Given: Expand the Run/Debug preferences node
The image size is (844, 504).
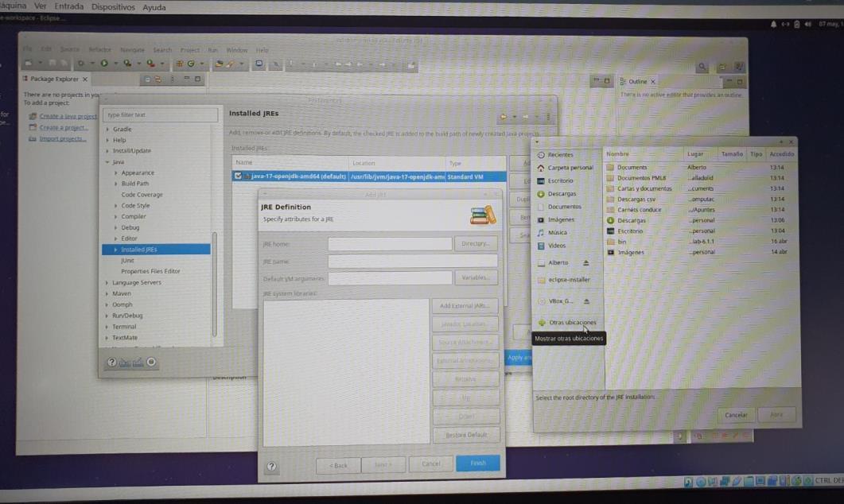Looking at the screenshot, I should (107, 316).
